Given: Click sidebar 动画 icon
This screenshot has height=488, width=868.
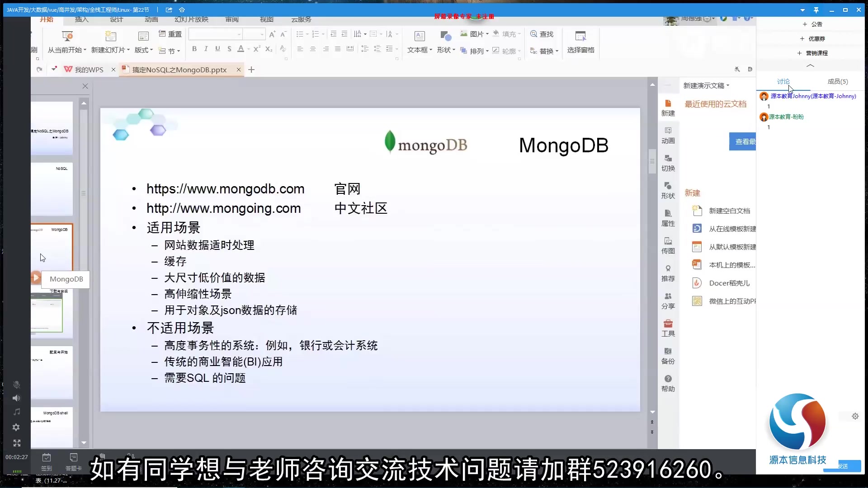Looking at the screenshot, I should click(x=668, y=136).
